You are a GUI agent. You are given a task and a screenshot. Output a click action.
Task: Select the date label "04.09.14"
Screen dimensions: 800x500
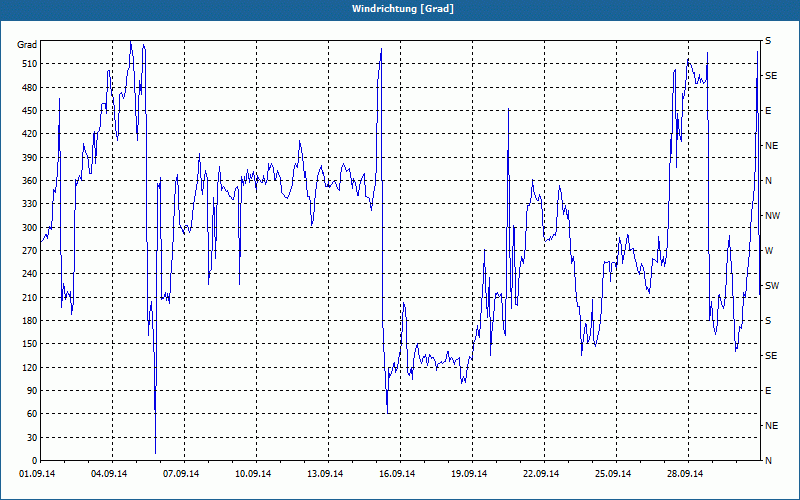coord(109,474)
